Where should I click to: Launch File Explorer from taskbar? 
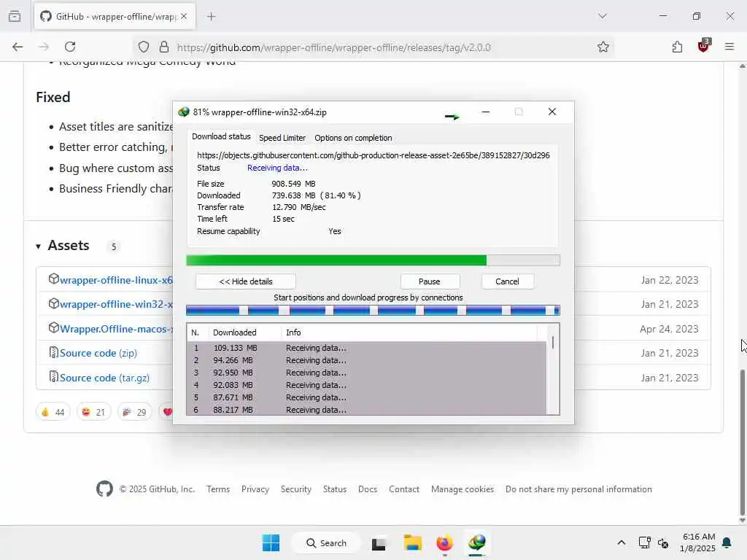413,542
